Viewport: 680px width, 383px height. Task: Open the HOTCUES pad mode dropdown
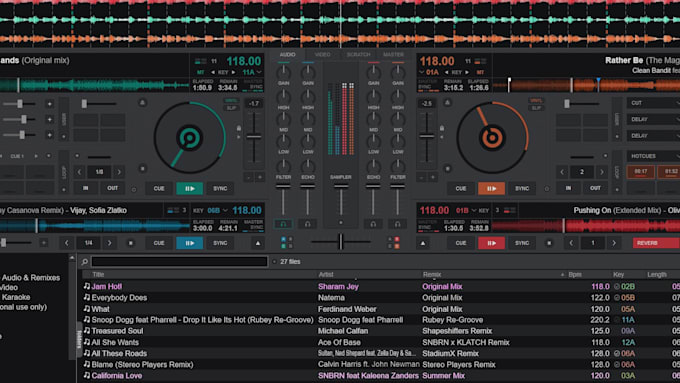click(653, 156)
